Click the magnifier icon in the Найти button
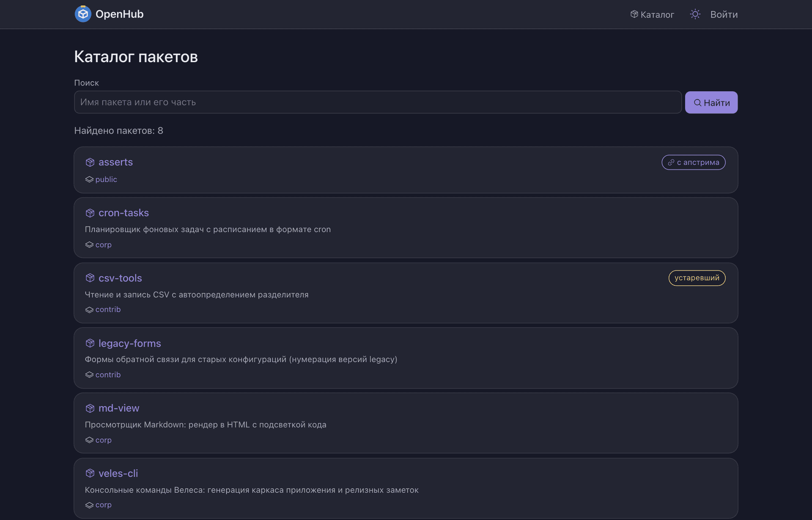Viewport: 812px width, 520px height. [697, 103]
